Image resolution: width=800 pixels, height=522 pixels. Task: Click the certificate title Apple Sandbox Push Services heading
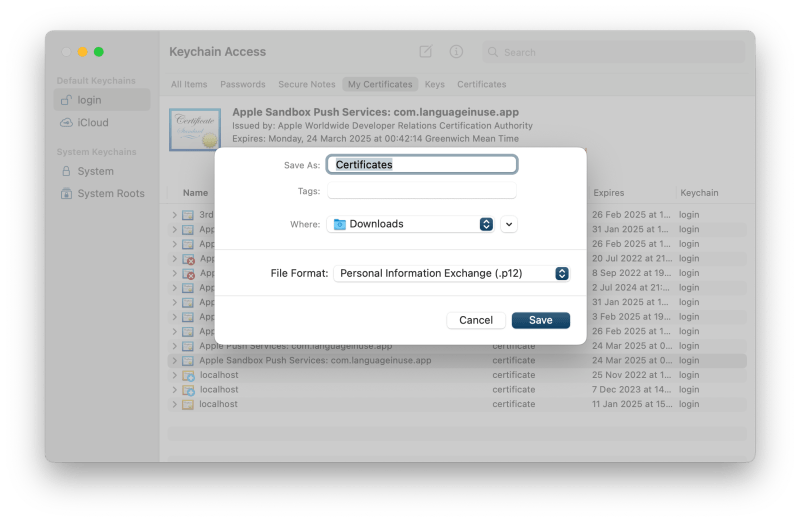pyautogui.click(x=376, y=112)
